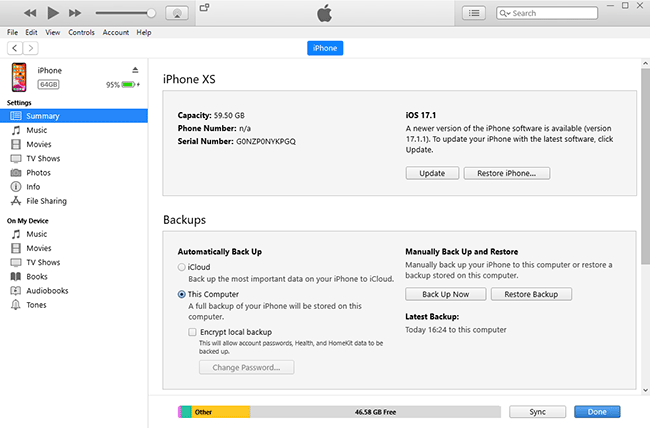Click the Apple logo in header
This screenshot has width=650, height=428.
coord(325,13)
